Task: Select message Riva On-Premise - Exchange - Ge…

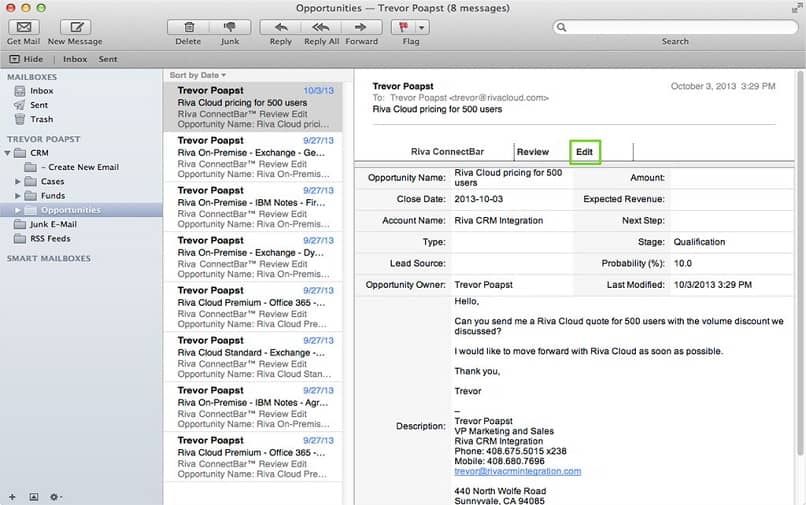Action: (253, 157)
